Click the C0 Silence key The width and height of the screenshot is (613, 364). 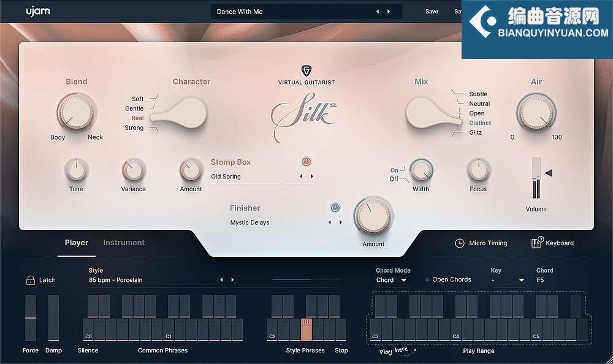[88, 330]
